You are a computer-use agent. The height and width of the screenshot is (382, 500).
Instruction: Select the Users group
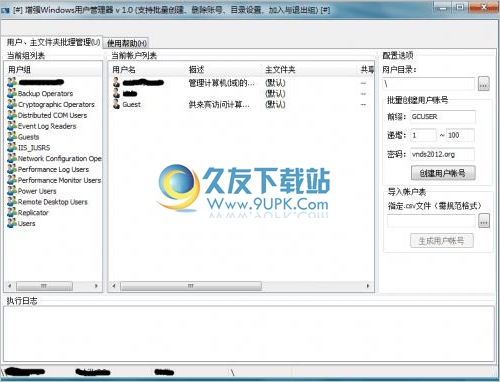26,223
